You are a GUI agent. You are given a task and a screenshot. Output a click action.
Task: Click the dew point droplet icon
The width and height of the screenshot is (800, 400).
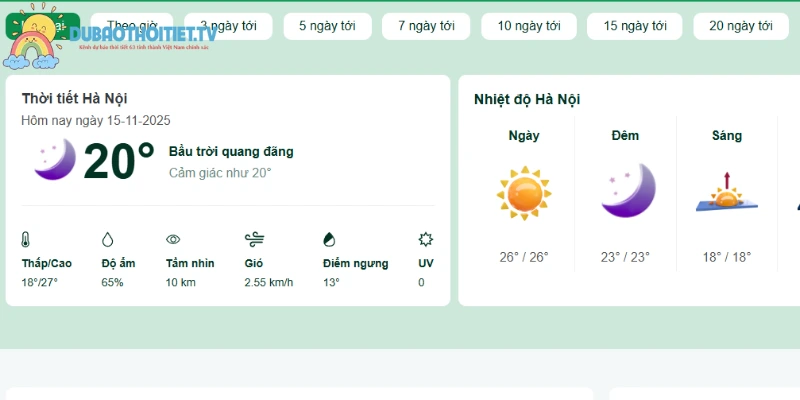point(329,239)
